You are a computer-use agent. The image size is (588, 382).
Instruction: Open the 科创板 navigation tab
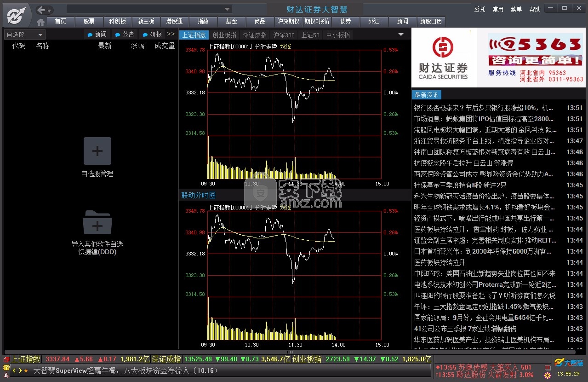click(x=117, y=21)
